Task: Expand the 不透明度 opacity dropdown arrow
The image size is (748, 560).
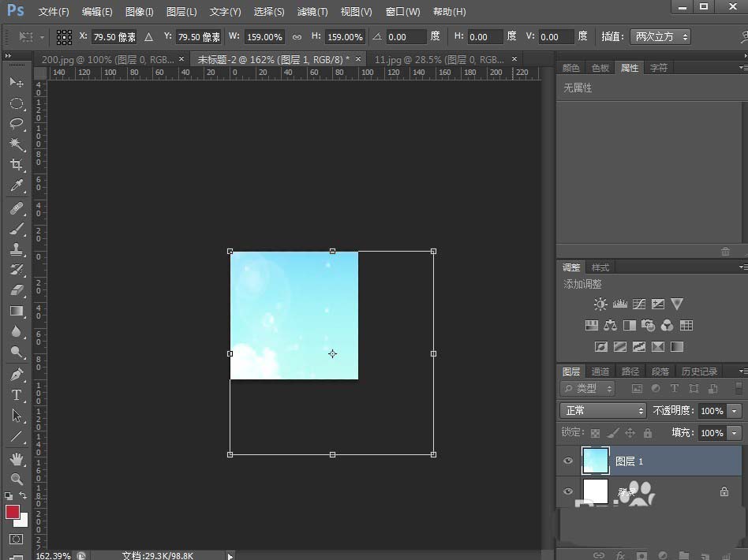Action: coord(735,411)
